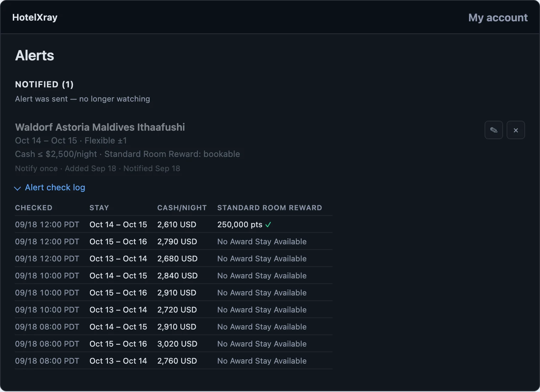Delete the Waldorf Astoria alert with X icon

coord(516,130)
